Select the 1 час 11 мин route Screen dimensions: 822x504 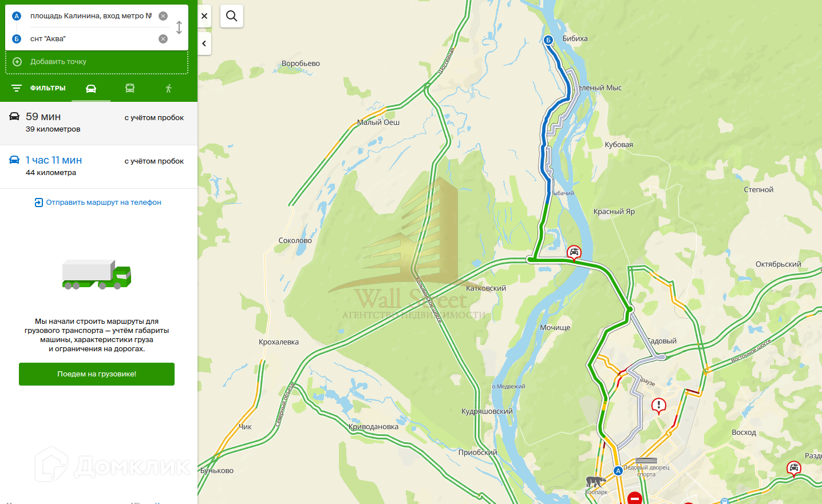98,166
